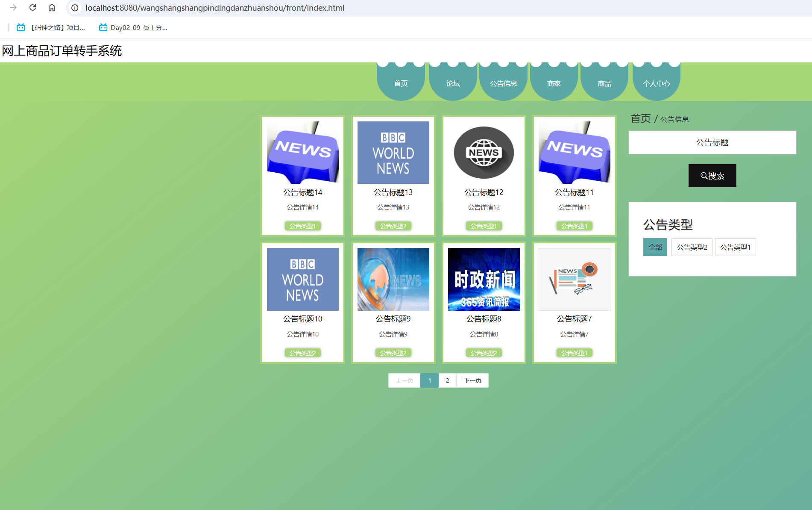812x510 pixels.
Task: Click 下一页 to go to next page
Action: pyautogui.click(x=472, y=380)
